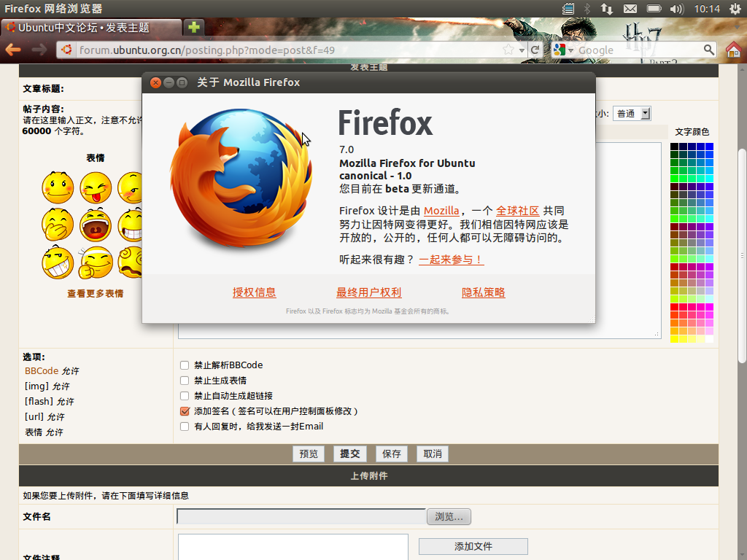747x560 pixels.
Task: Open the power session gear menu
Action: (735, 9)
